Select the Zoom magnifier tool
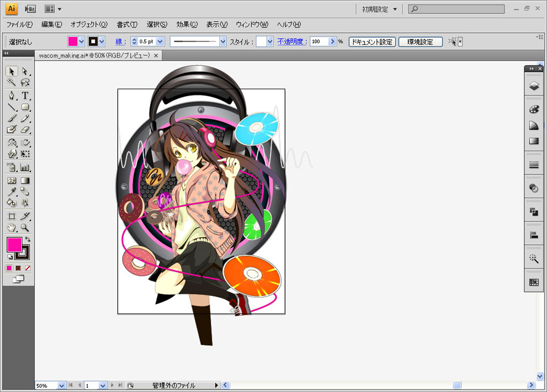The width and height of the screenshot is (547, 392). coord(25,228)
